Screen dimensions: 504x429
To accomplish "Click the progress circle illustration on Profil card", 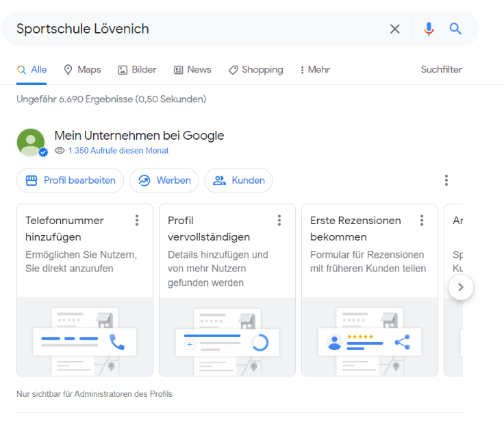I will [x=260, y=343].
